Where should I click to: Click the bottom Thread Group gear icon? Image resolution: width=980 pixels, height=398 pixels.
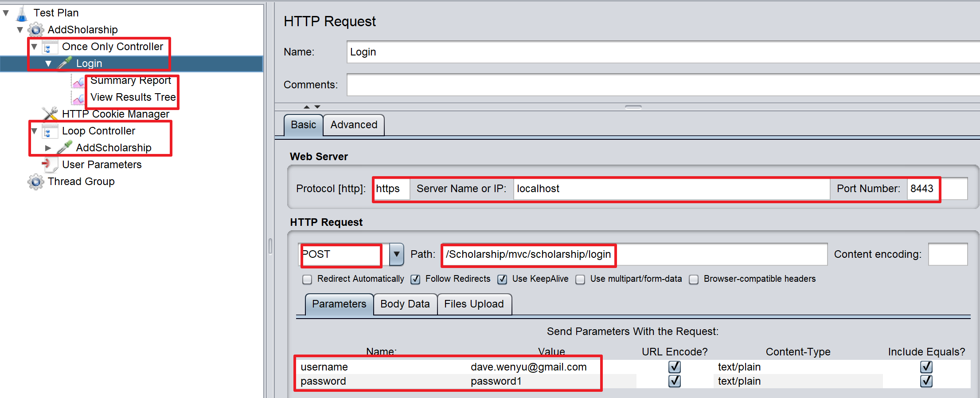[36, 182]
